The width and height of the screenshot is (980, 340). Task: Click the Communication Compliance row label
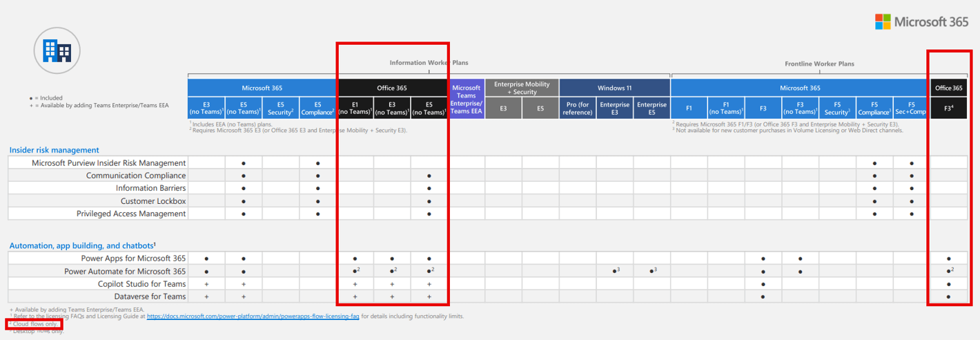tap(136, 176)
